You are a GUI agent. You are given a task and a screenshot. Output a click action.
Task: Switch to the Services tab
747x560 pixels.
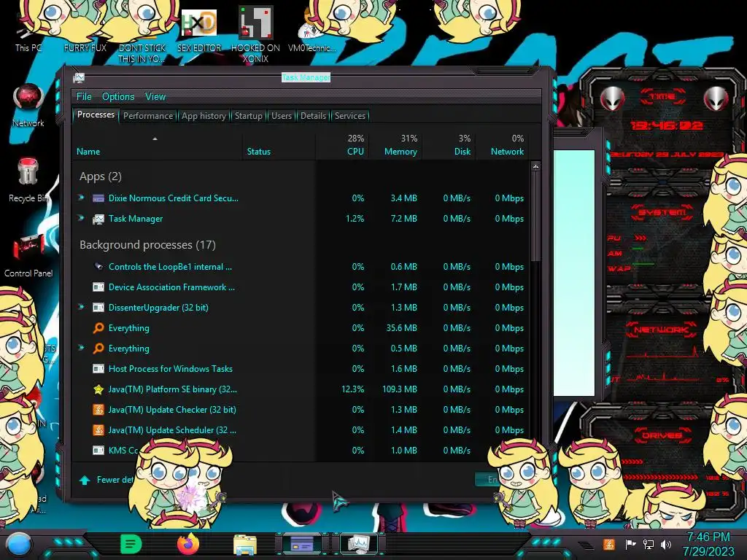350,116
